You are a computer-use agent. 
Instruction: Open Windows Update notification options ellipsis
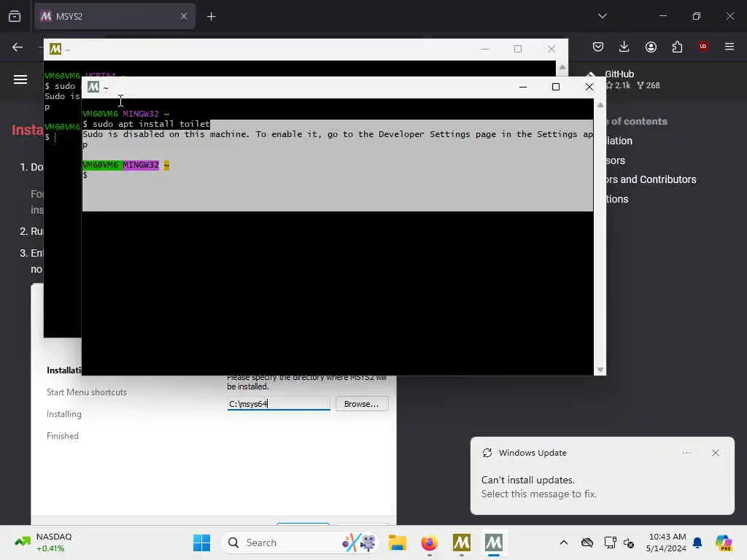pyautogui.click(x=686, y=453)
